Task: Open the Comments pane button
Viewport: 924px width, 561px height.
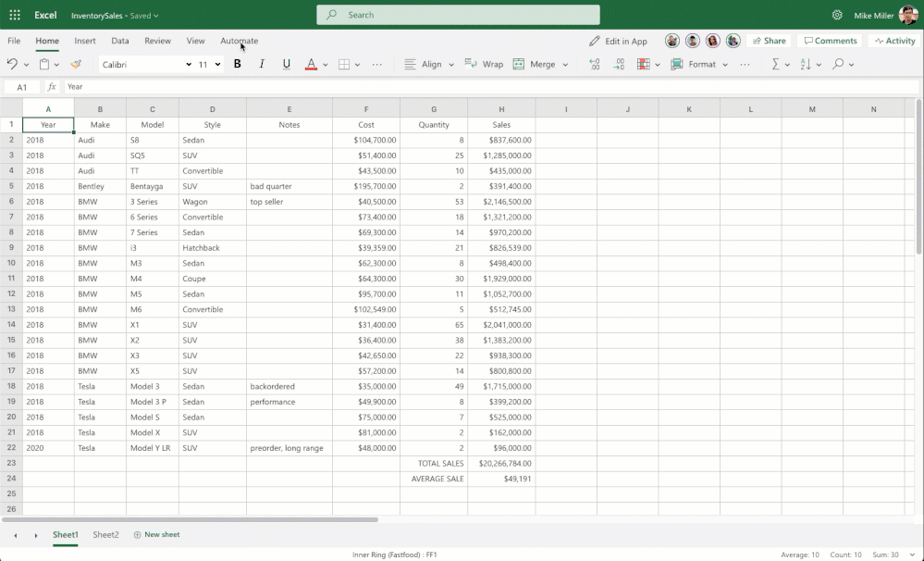Action: point(830,41)
